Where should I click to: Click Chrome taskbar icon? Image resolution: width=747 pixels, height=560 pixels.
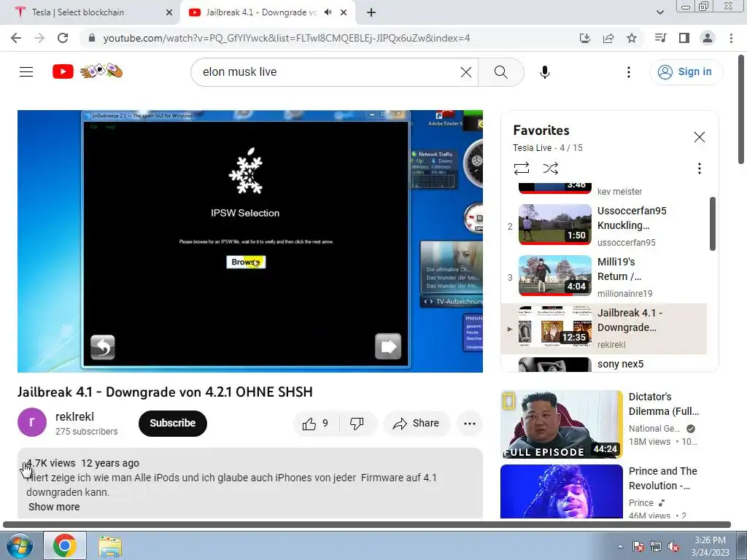(x=65, y=545)
